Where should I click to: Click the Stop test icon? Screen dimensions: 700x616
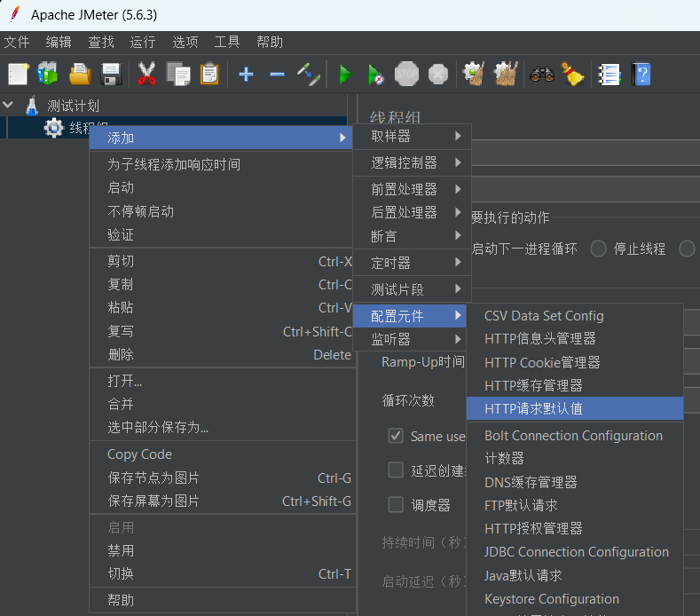(x=406, y=74)
